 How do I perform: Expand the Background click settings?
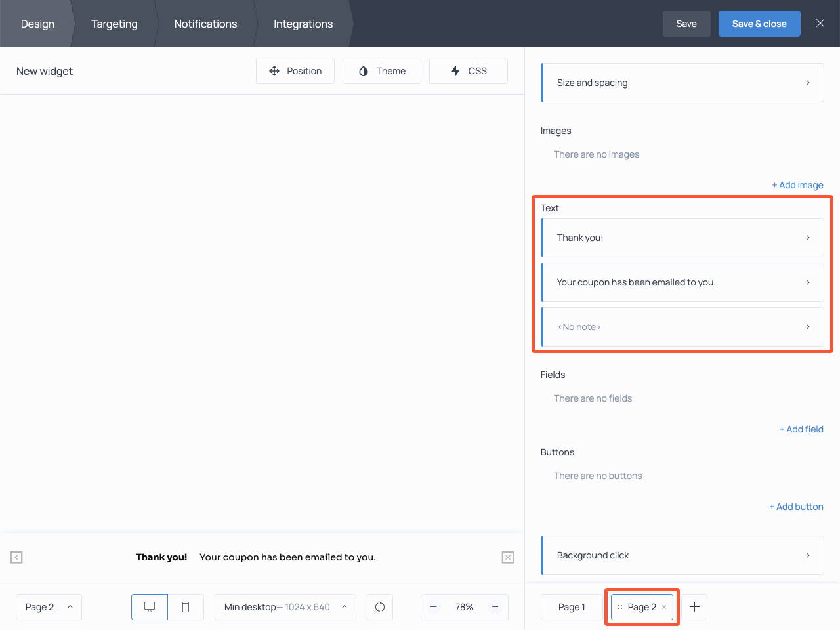coord(682,555)
